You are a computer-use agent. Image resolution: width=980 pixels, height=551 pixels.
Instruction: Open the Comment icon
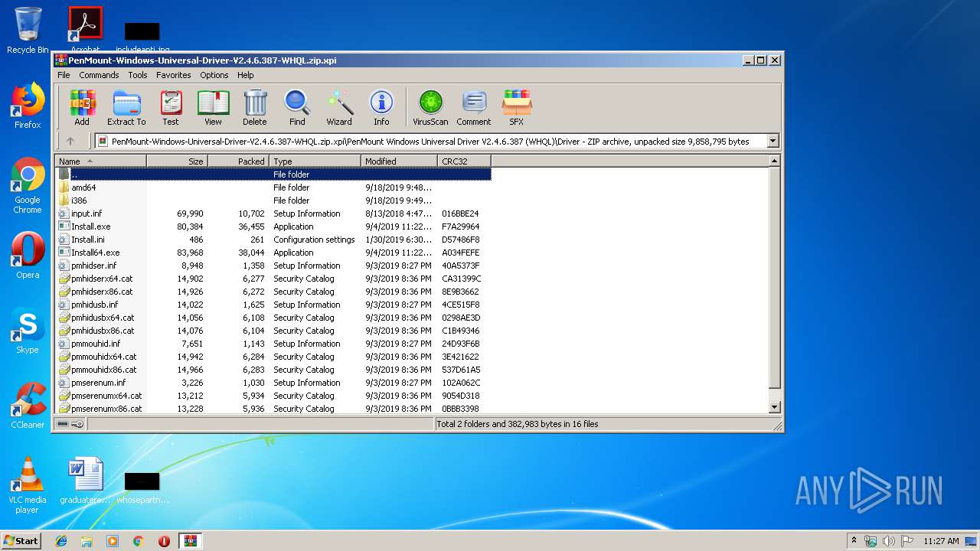pos(474,107)
